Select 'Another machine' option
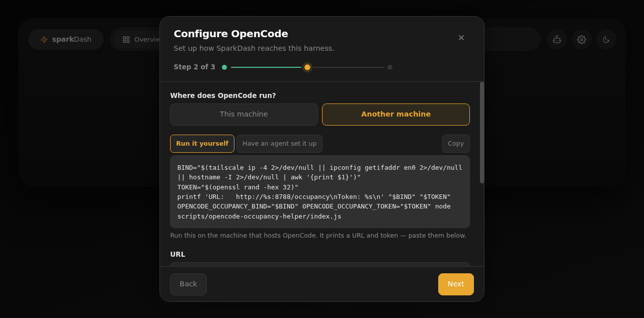This screenshot has width=644, height=318. tap(396, 115)
